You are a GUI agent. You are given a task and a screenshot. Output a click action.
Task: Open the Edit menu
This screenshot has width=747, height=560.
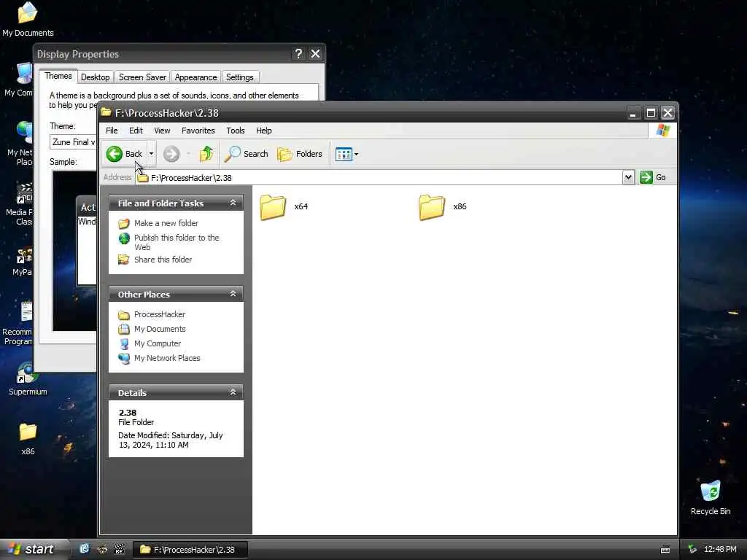tap(136, 131)
